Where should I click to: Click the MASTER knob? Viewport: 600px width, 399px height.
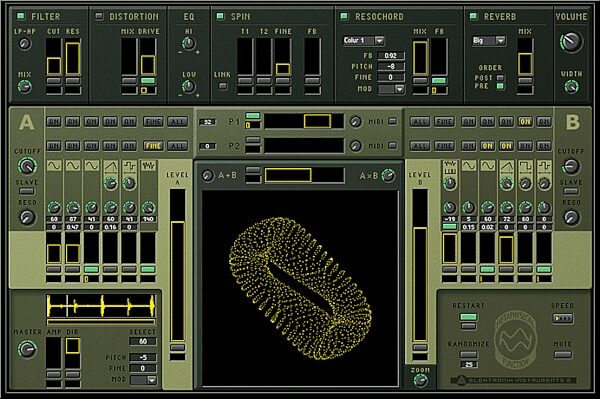27,349
